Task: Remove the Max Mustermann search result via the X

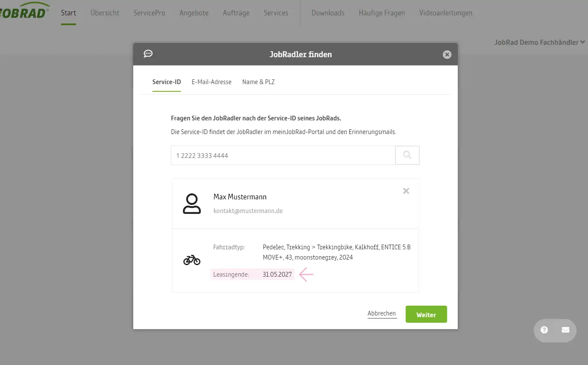Action: tap(406, 191)
